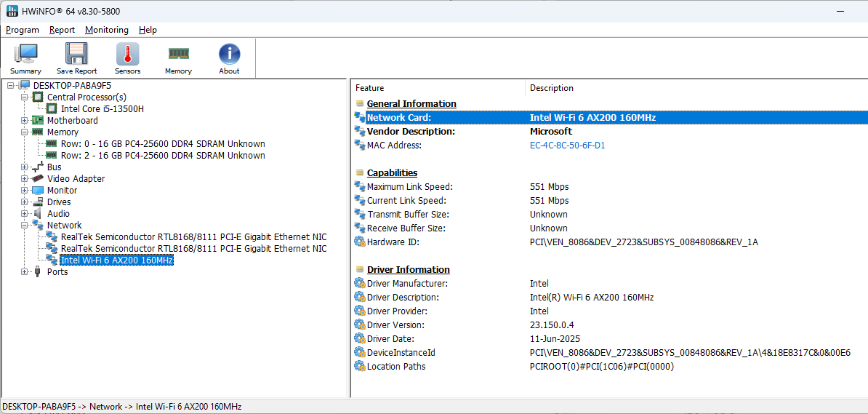Expand the Audio node
Image resolution: width=868 pixels, height=414 pixels.
[x=25, y=213]
